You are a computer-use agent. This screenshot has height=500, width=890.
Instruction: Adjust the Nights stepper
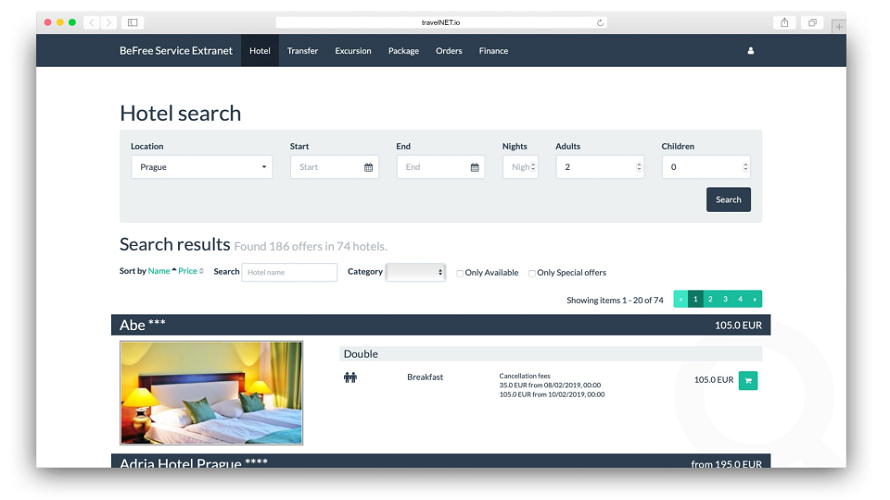coord(532,167)
